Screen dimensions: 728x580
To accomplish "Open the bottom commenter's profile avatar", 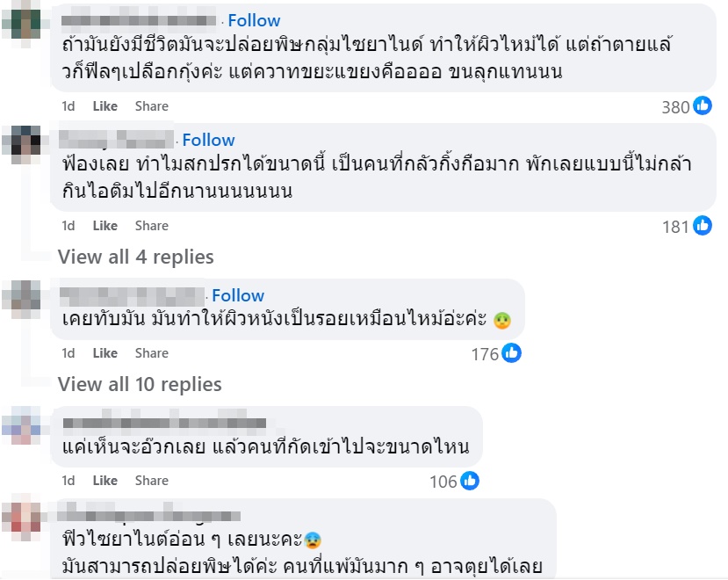I will coord(23,518).
